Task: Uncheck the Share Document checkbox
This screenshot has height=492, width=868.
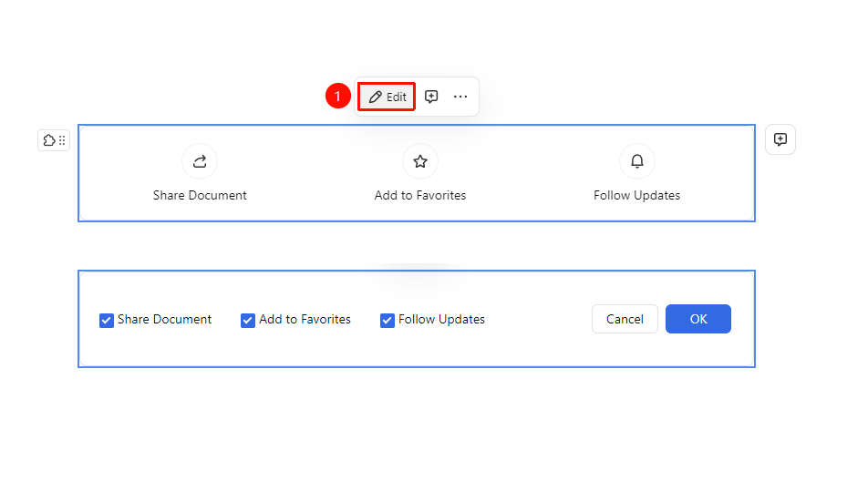Action: (x=107, y=321)
